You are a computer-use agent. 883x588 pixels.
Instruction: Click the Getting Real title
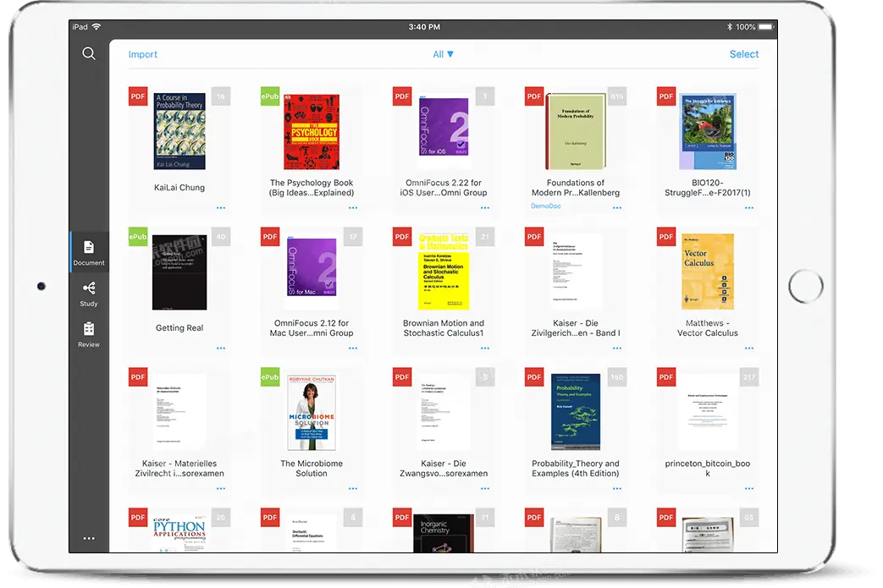click(x=179, y=328)
